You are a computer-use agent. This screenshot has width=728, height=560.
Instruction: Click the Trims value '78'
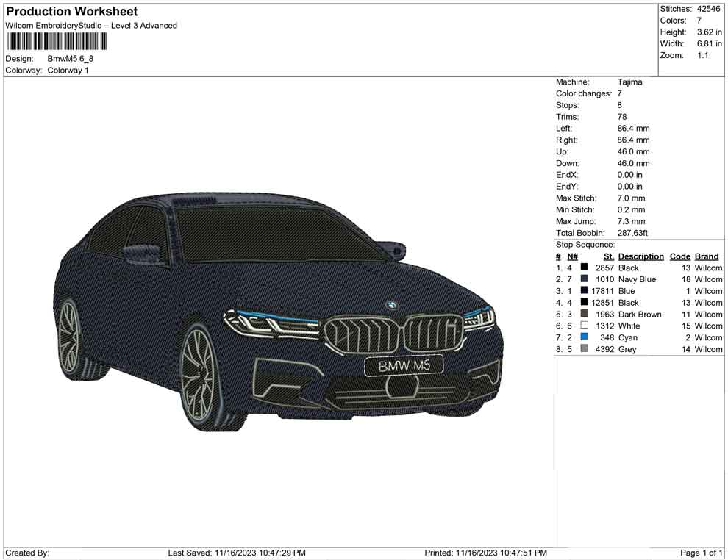pyautogui.click(x=622, y=117)
